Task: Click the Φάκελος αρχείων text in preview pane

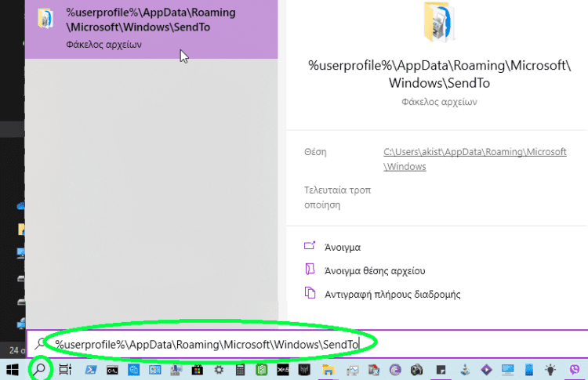Action: [x=439, y=102]
